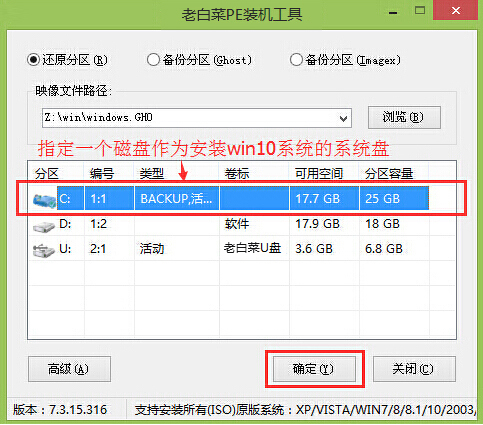Click the 版本：7.3.15.316 status bar text
This screenshot has height=425, width=483.
coord(60,410)
